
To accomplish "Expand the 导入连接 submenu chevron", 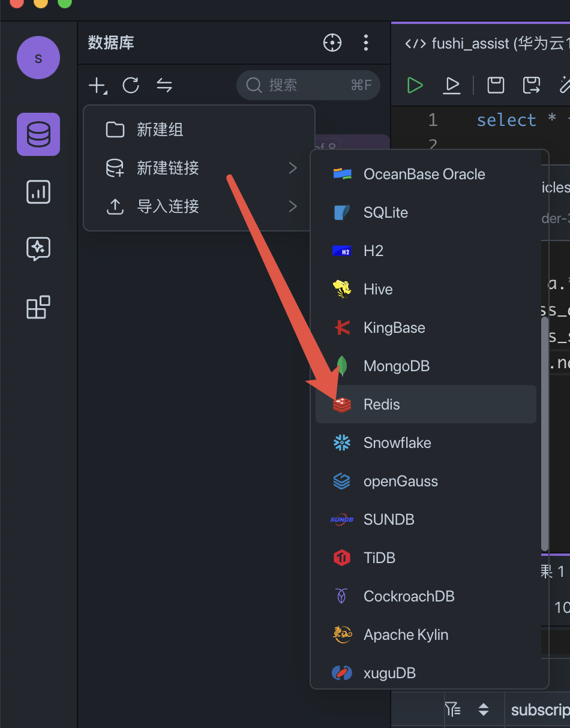I will (293, 206).
